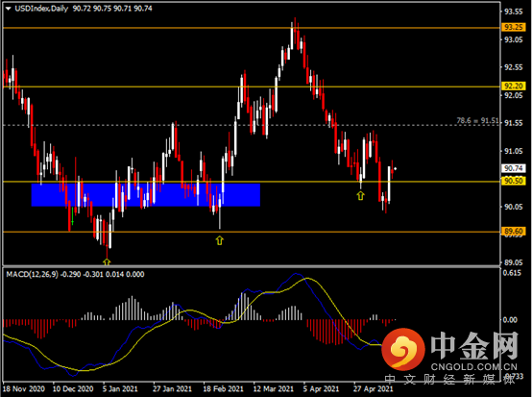Click the yellow arrow near the late April low
This screenshot has width=532, height=397.
click(360, 195)
